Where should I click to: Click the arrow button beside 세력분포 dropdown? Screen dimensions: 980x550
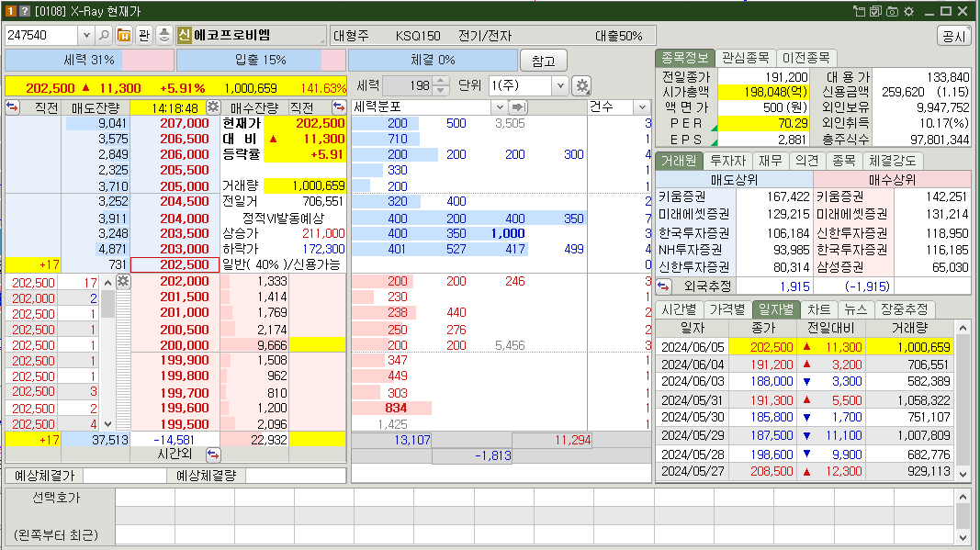(518, 107)
